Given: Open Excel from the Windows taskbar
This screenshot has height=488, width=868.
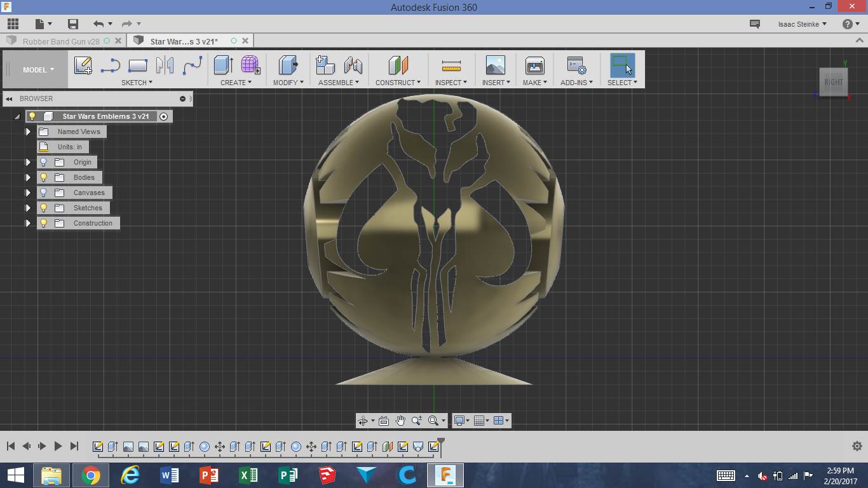Looking at the screenshot, I should [248, 475].
